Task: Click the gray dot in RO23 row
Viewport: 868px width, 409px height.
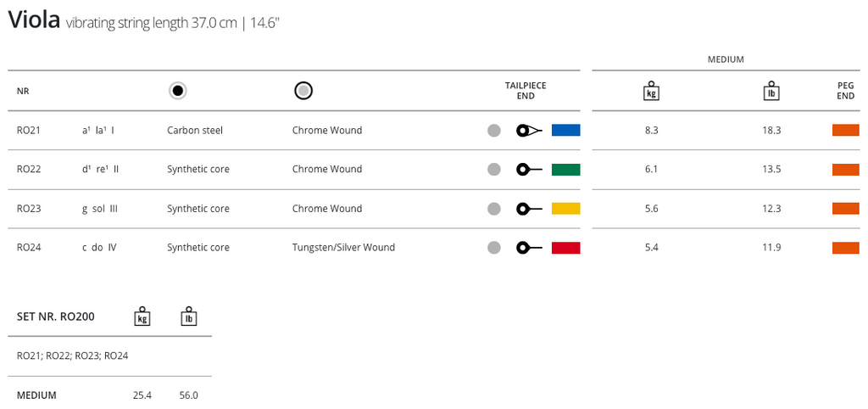Action: click(x=494, y=209)
